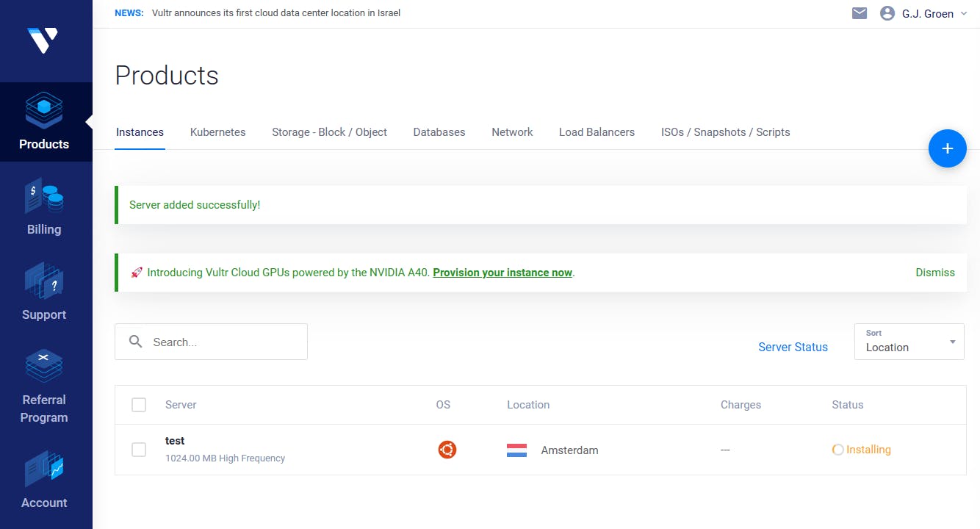Image resolution: width=980 pixels, height=529 pixels.
Task: Focus the server Search field
Action: click(220, 342)
